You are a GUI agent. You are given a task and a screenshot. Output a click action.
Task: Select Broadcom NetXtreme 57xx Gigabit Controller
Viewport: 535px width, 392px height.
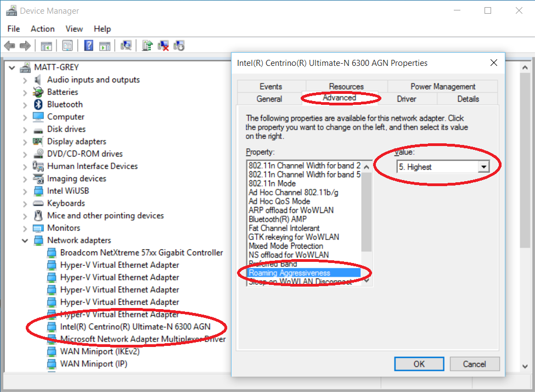click(x=141, y=253)
